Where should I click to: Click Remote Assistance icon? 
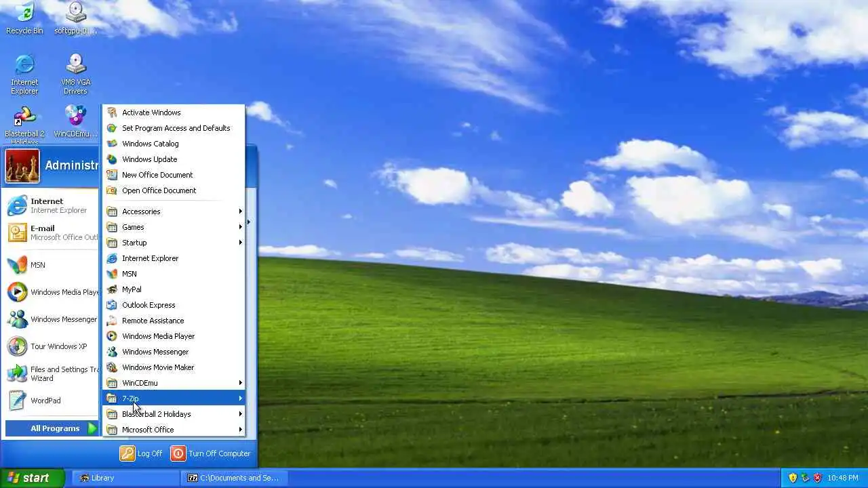click(112, 321)
